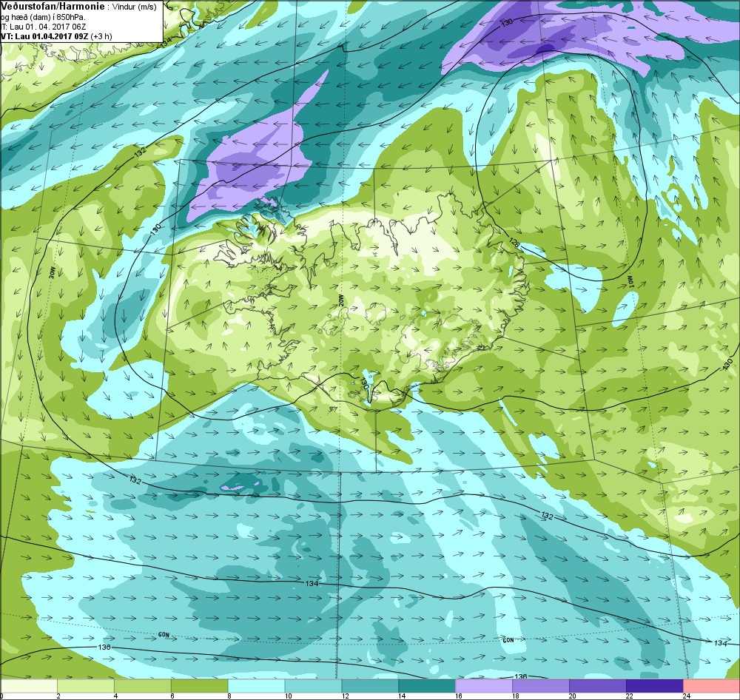The width and height of the screenshot is (740, 700).
Task: Pick the turquoise 10–12 m/s legend swatch
Action: (313, 685)
